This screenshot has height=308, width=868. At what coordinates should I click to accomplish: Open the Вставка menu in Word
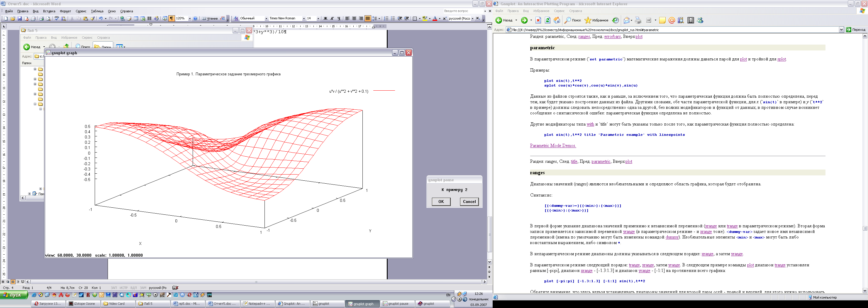coord(49,11)
